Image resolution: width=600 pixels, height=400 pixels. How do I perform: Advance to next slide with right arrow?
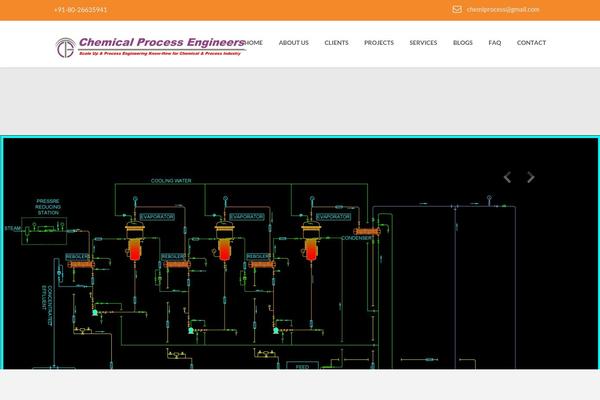(531, 177)
